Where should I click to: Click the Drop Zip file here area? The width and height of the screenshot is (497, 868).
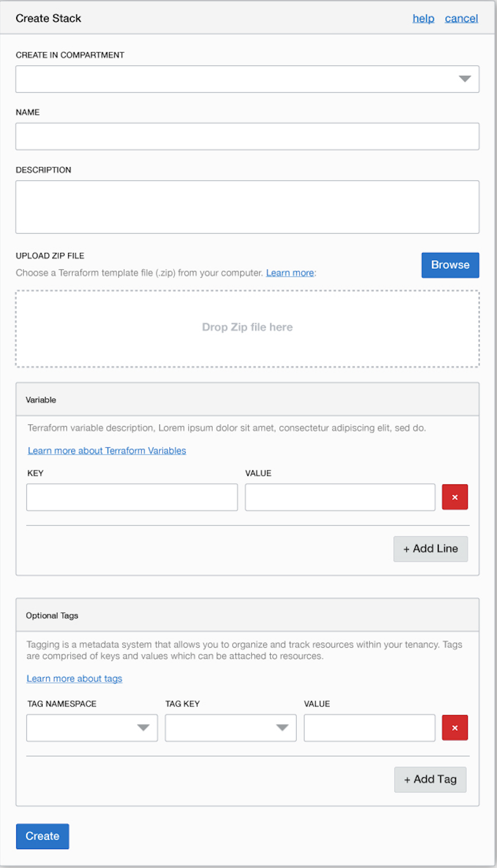click(x=247, y=328)
